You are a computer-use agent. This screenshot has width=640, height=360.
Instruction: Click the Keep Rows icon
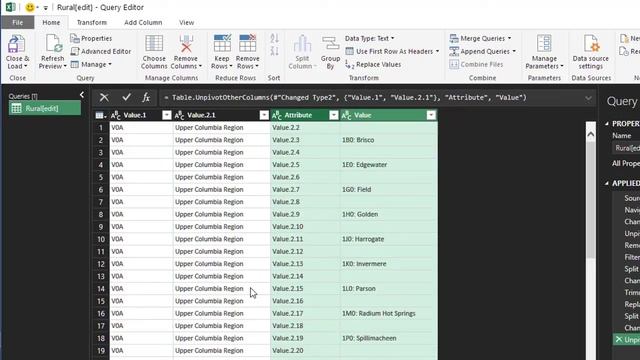[x=222, y=43]
